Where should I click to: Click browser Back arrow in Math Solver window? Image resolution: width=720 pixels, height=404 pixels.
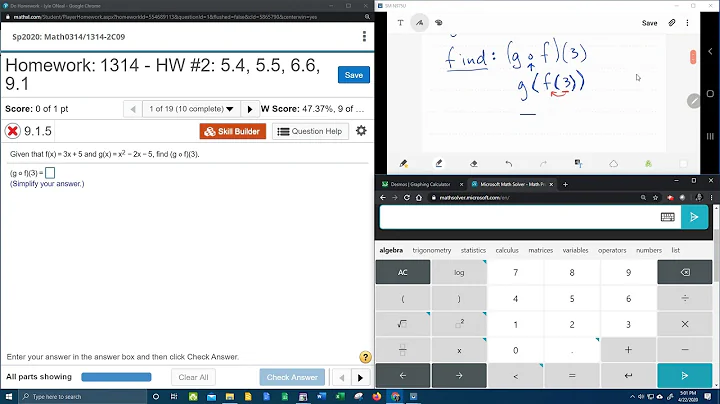pyautogui.click(x=383, y=197)
